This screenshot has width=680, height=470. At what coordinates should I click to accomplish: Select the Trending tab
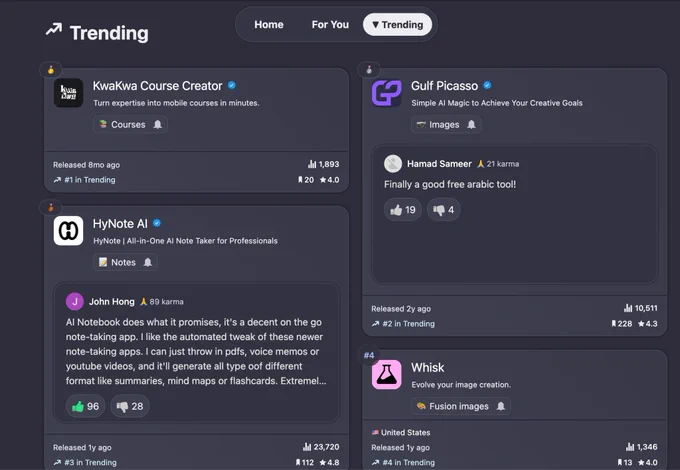pos(397,25)
